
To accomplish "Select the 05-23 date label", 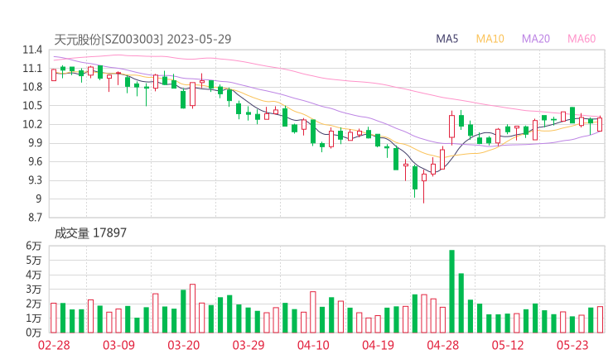I will (x=572, y=345).
